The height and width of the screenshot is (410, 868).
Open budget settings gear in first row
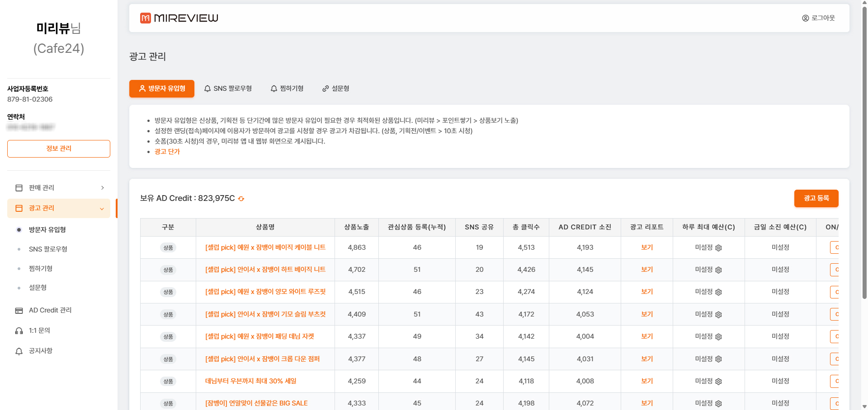pyautogui.click(x=718, y=248)
